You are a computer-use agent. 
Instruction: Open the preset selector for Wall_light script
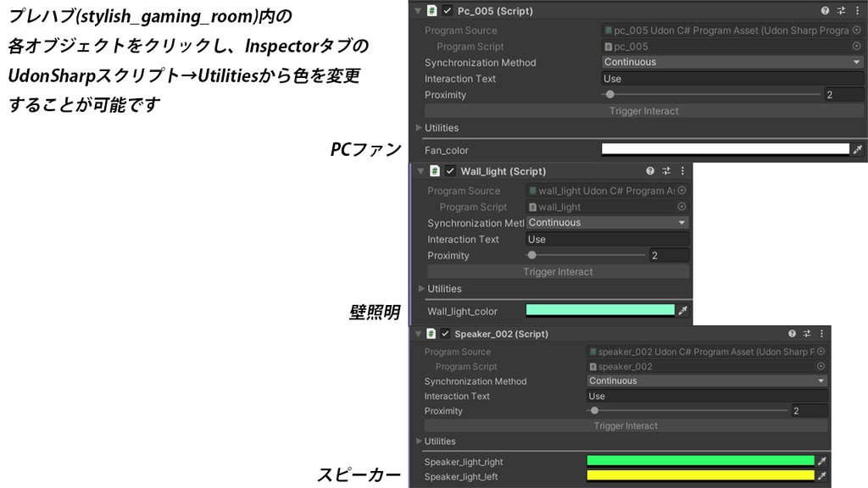665,171
